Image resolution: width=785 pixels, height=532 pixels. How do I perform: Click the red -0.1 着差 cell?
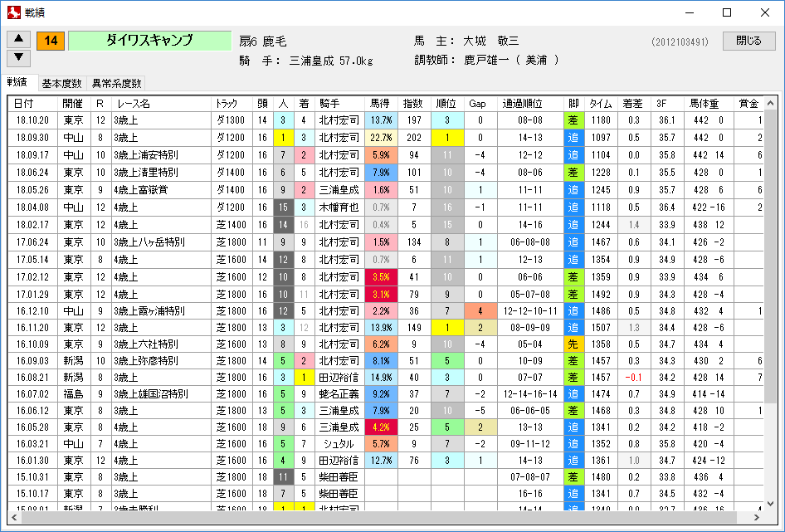point(633,378)
